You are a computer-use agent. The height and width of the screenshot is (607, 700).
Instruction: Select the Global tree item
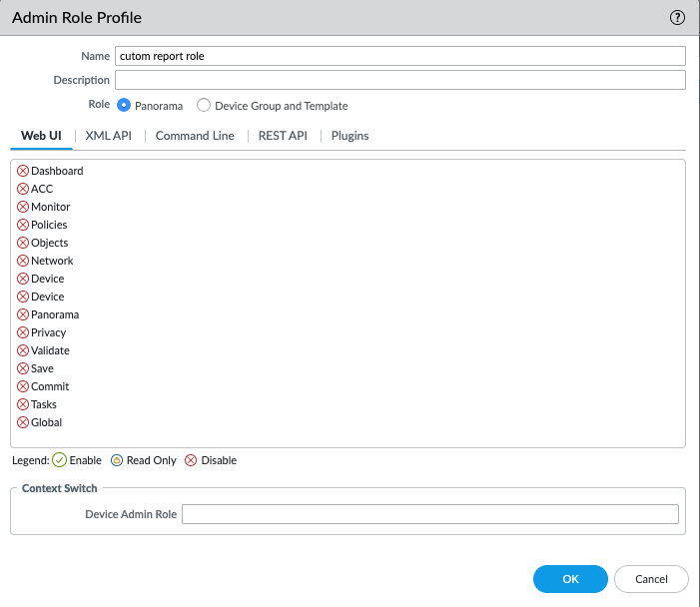click(46, 422)
